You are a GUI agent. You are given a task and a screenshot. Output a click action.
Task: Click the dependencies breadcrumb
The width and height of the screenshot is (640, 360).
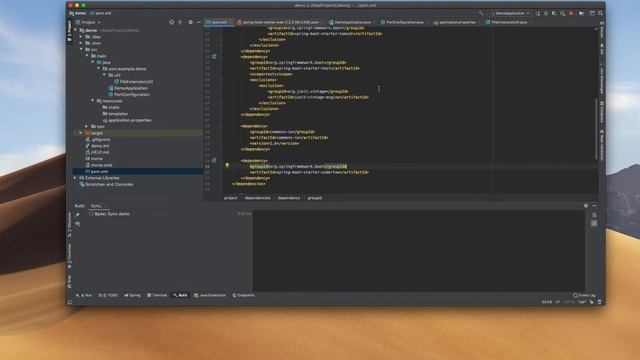tap(258, 198)
